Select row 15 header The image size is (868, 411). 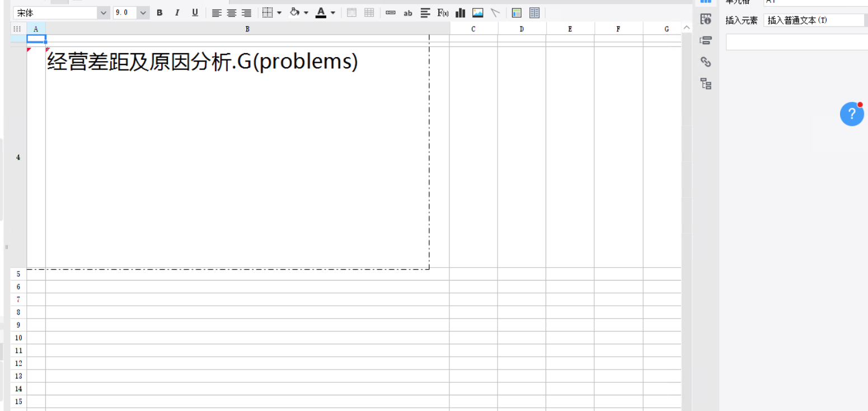pyautogui.click(x=18, y=401)
